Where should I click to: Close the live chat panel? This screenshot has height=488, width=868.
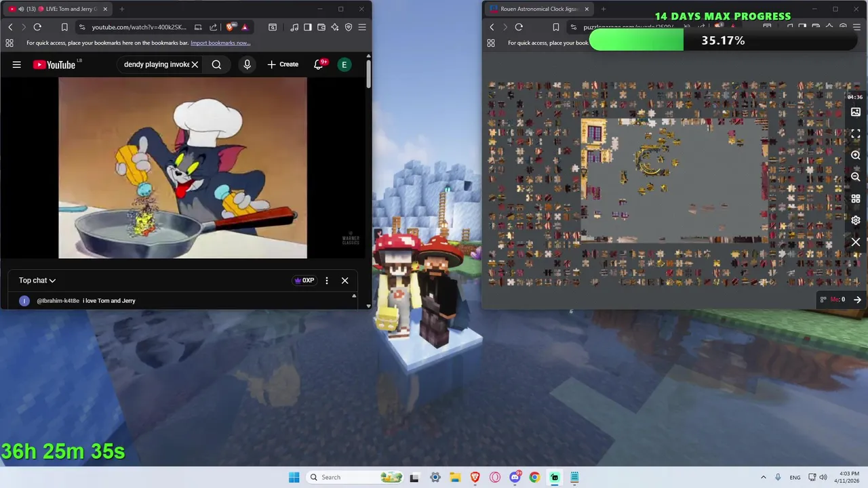(344, 281)
